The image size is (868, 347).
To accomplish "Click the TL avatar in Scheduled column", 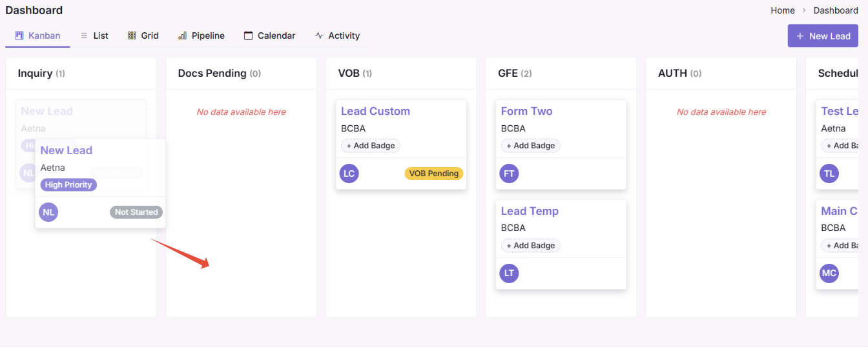I will click(x=829, y=173).
